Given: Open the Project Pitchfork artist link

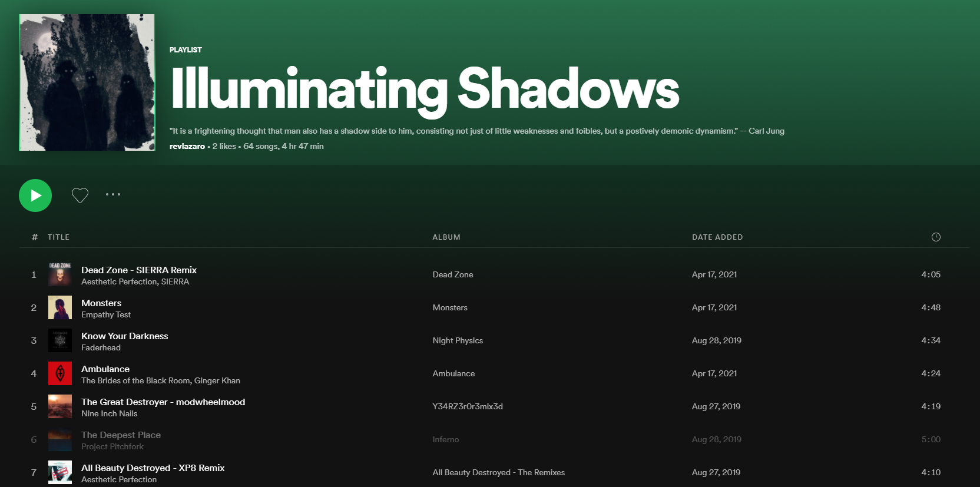Looking at the screenshot, I should coord(112,446).
